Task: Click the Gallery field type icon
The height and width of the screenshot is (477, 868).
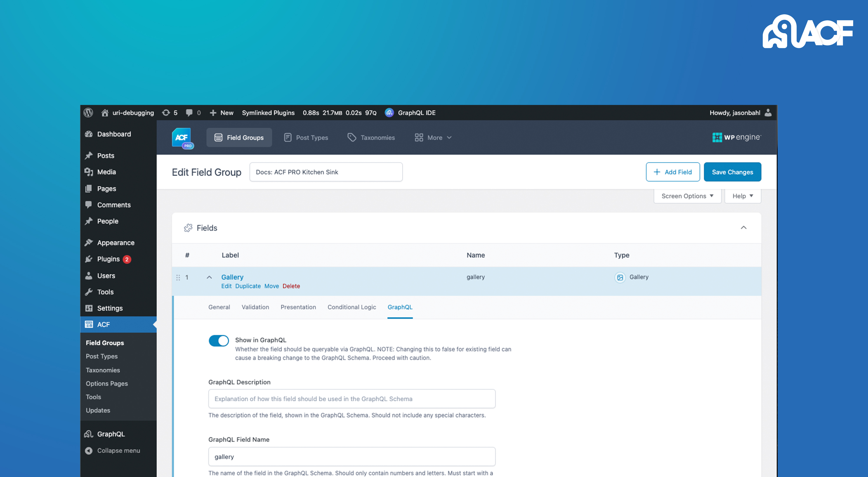Action: [x=620, y=277]
